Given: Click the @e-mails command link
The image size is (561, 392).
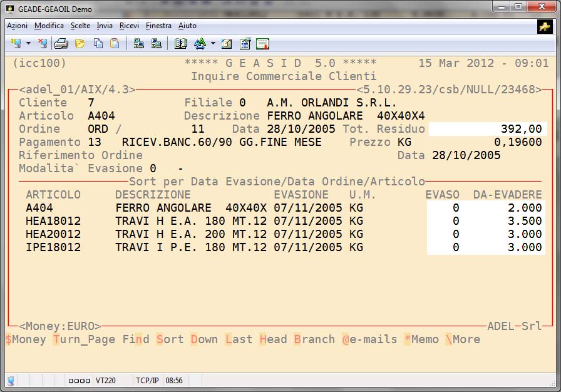Looking at the screenshot, I should coord(369,339).
